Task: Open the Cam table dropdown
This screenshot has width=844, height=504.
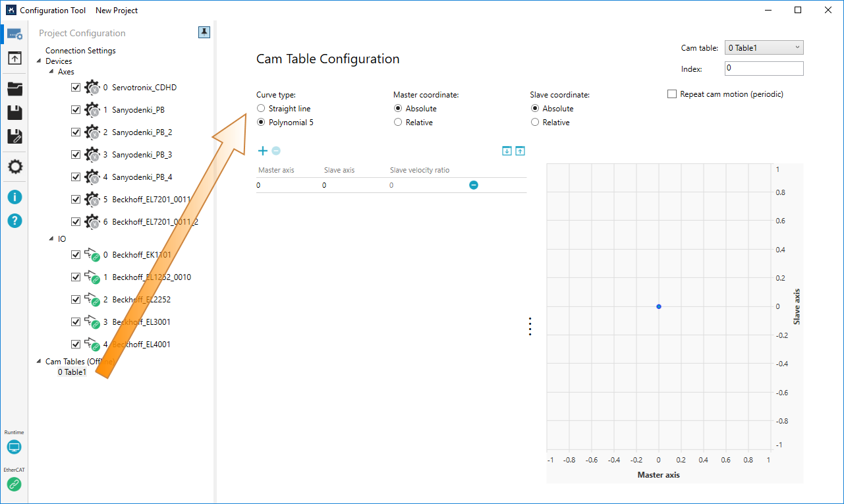Action: 764,47
